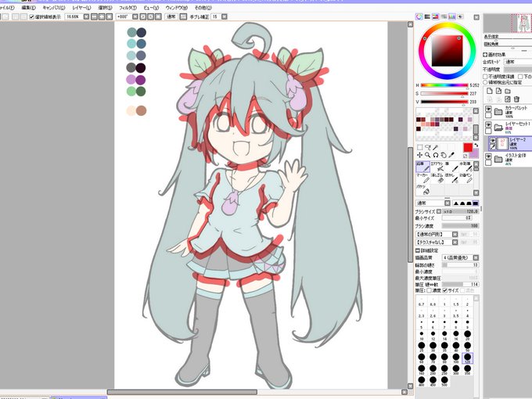Hide the カラーパレット layer folder eye
The height and width of the screenshot is (399, 532).
[x=488, y=109]
